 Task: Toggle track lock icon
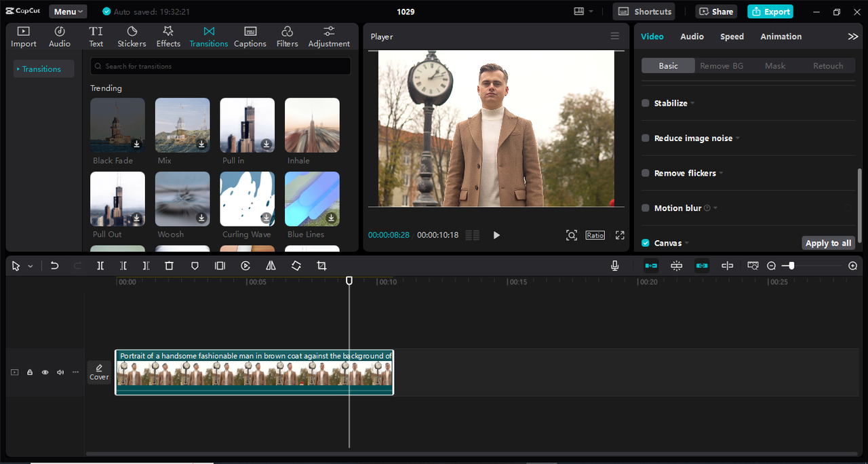(x=30, y=372)
